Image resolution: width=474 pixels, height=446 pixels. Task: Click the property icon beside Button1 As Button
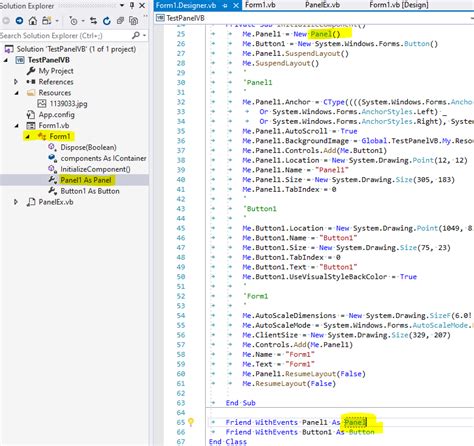[x=52, y=191]
